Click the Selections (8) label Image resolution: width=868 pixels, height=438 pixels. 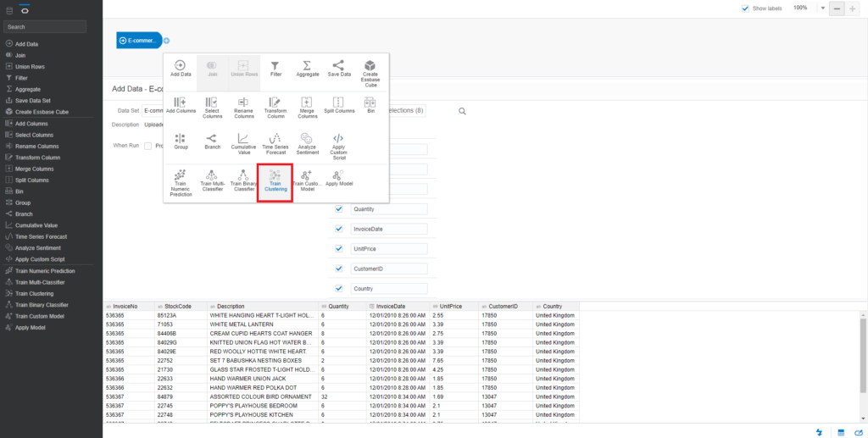[x=406, y=111]
